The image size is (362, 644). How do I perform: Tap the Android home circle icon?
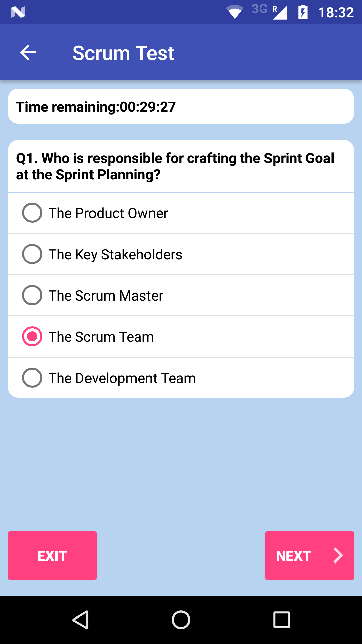click(x=181, y=620)
